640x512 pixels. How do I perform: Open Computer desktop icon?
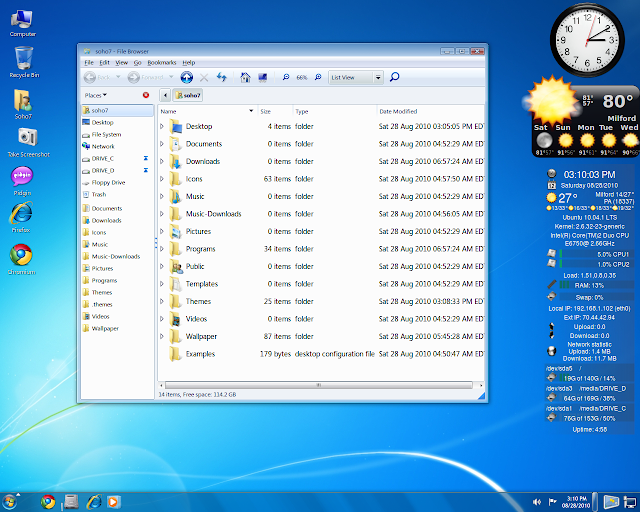tap(22, 23)
